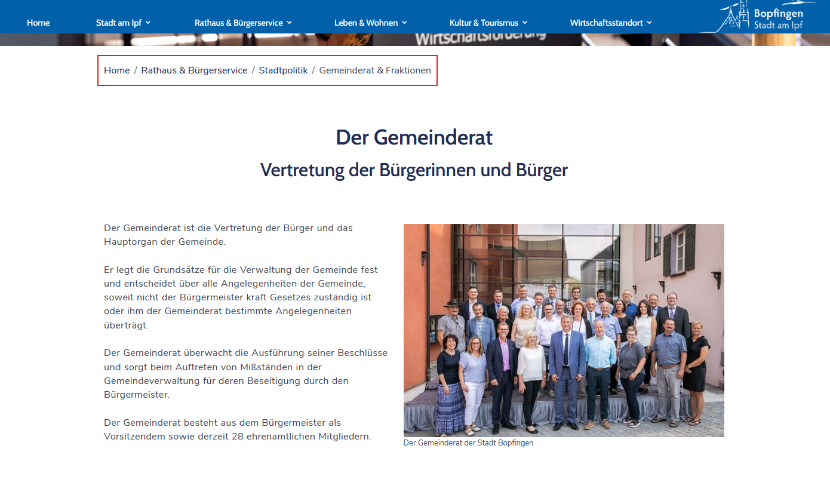Click the Gemeinderat & Fraktionen breadcrumb entry
The height and width of the screenshot is (504, 830).
375,70
